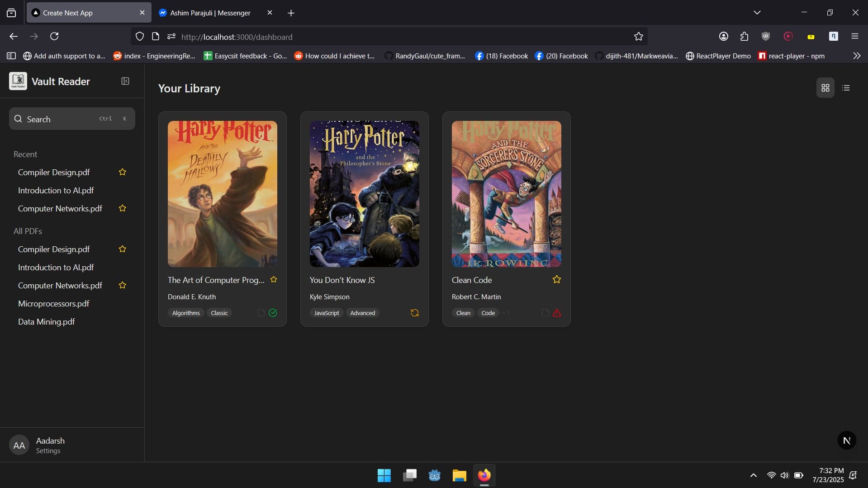Click the green synced check icon on Knuth card
Image resolution: width=868 pixels, height=488 pixels.
click(x=273, y=313)
